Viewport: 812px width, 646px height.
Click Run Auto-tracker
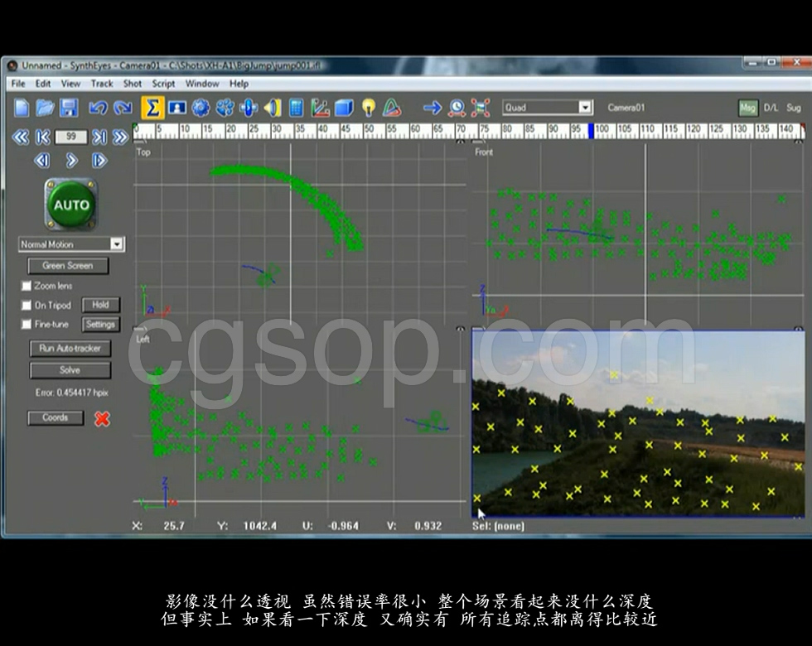click(x=70, y=349)
